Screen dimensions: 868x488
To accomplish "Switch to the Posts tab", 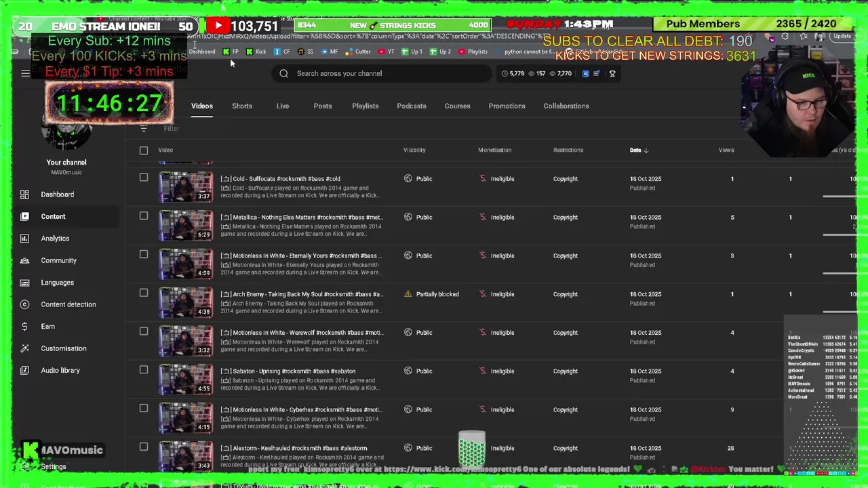I will 323,106.
